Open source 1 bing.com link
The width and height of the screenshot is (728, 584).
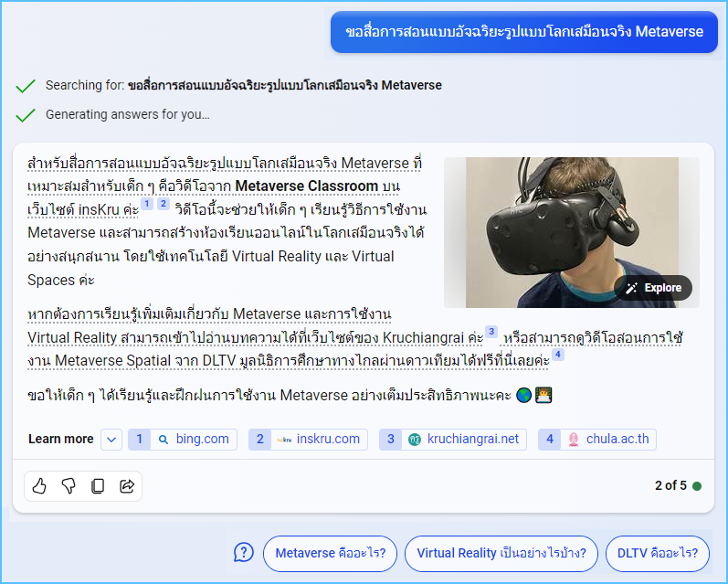point(183,440)
